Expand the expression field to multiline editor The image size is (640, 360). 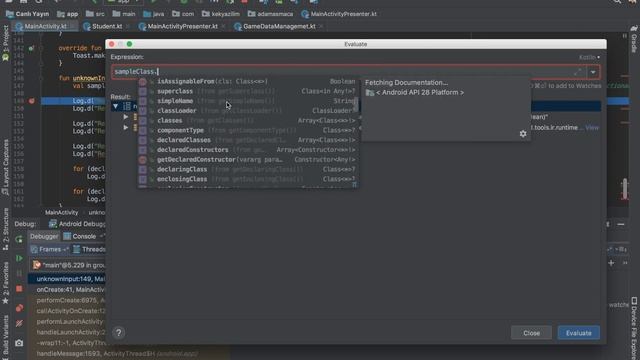[577, 72]
